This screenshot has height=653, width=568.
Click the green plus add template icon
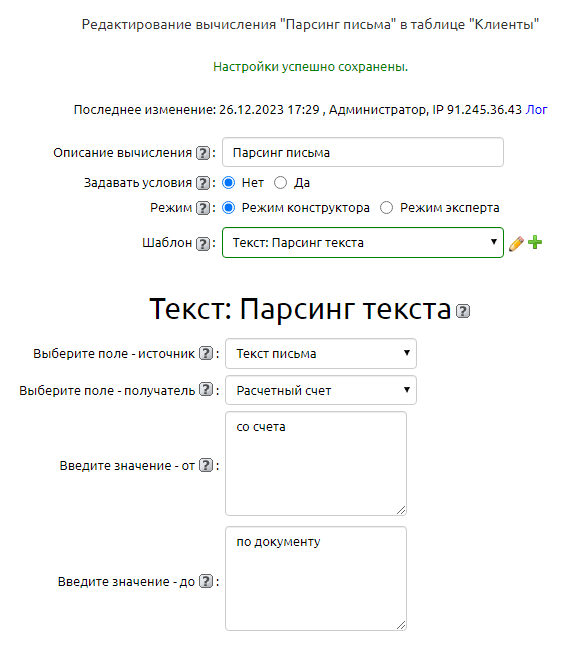click(535, 242)
